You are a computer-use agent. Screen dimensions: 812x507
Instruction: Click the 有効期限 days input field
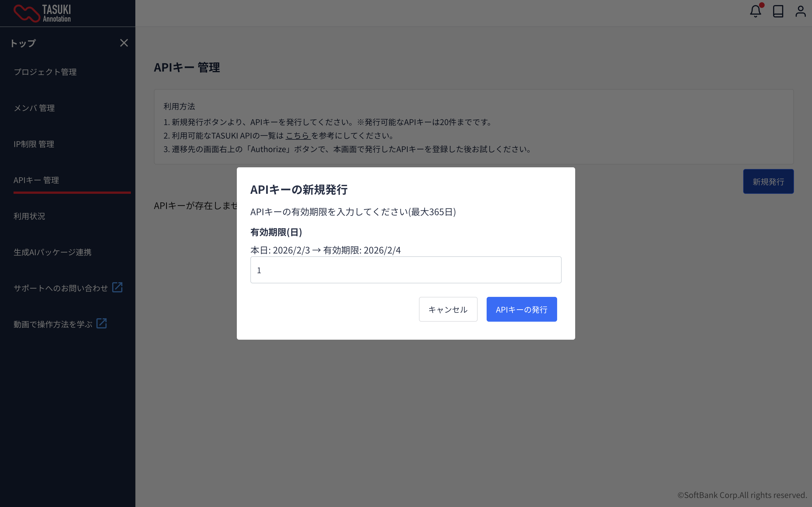tap(406, 270)
